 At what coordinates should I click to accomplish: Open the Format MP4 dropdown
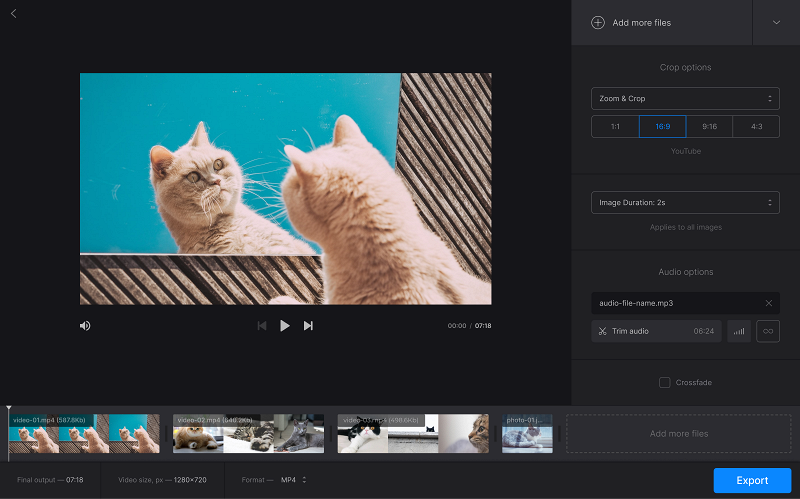pos(293,480)
